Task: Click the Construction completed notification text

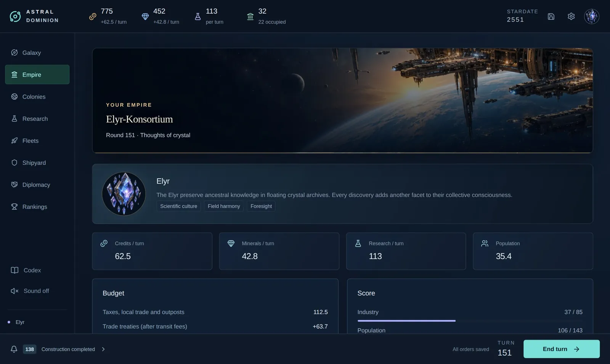Action: point(68,349)
